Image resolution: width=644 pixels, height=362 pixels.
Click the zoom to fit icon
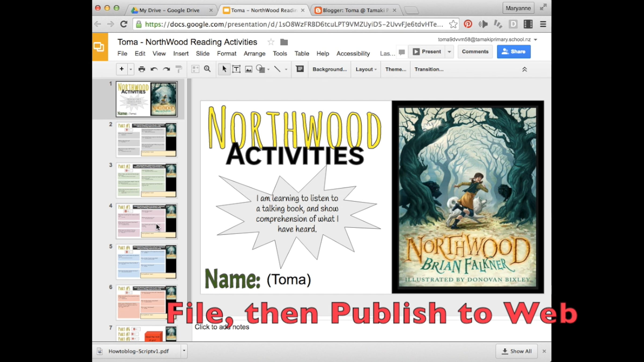click(195, 69)
